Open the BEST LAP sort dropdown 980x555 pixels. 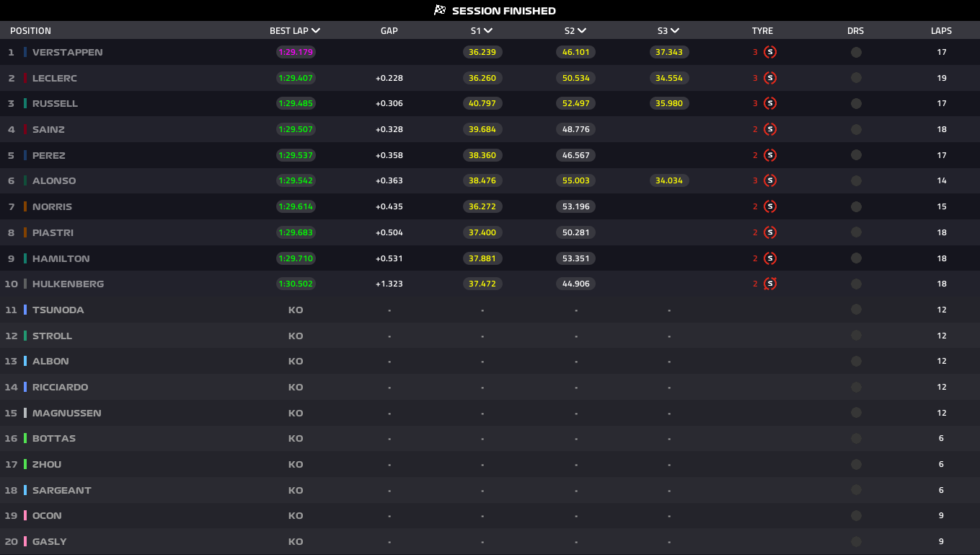pyautogui.click(x=316, y=30)
